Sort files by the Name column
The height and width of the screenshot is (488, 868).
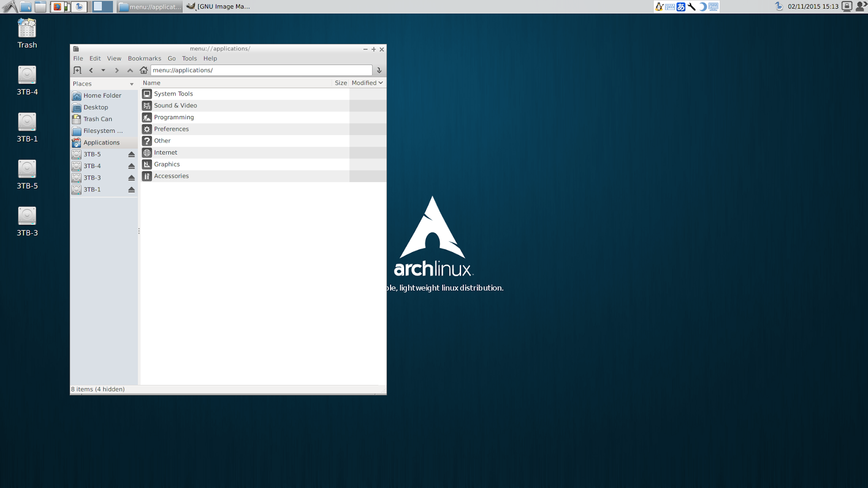(236, 83)
